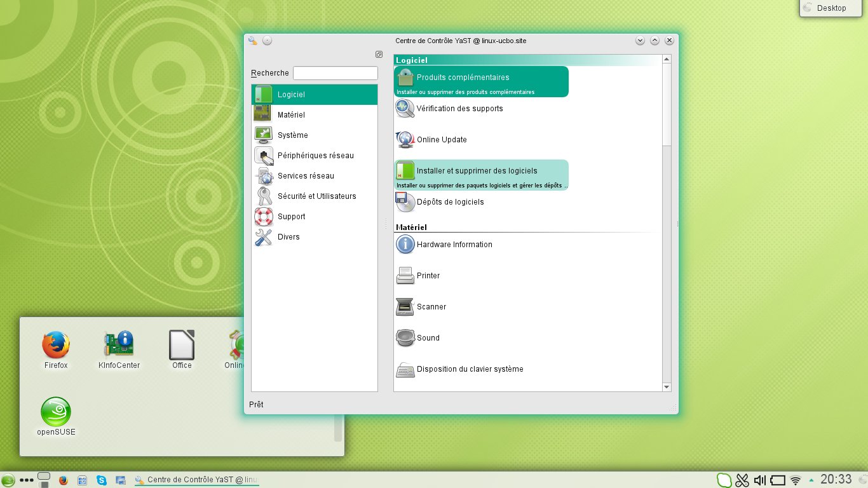This screenshot has width=868, height=488.
Task: Open the volume tray icon
Action: click(759, 480)
